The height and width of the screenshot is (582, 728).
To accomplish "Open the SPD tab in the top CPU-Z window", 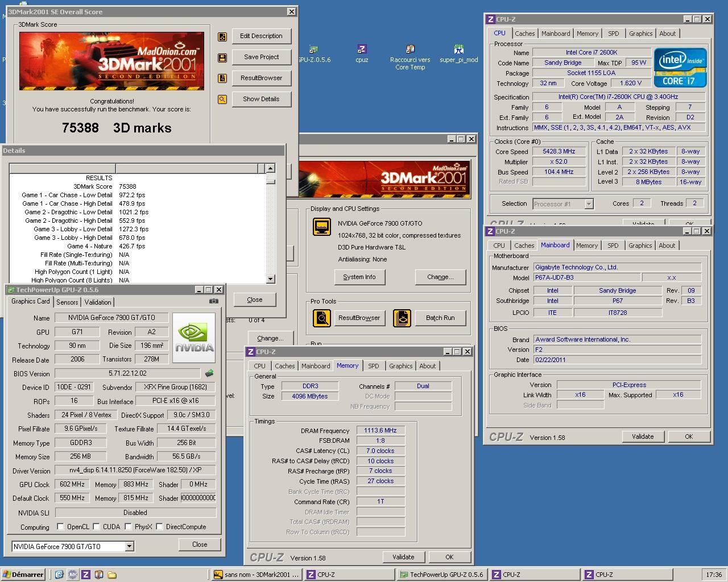I will pyautogui.click(x=613, y=34).
